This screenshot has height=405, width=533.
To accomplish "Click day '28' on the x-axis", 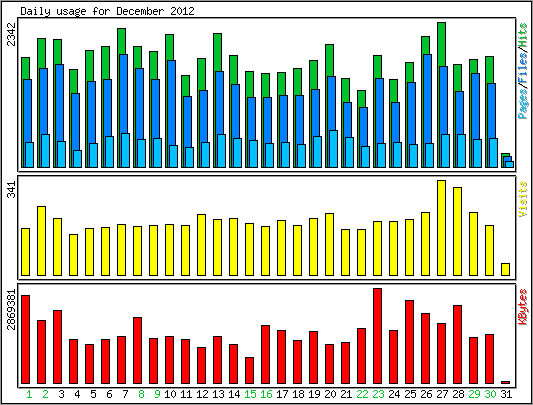I will coord(458,394).
